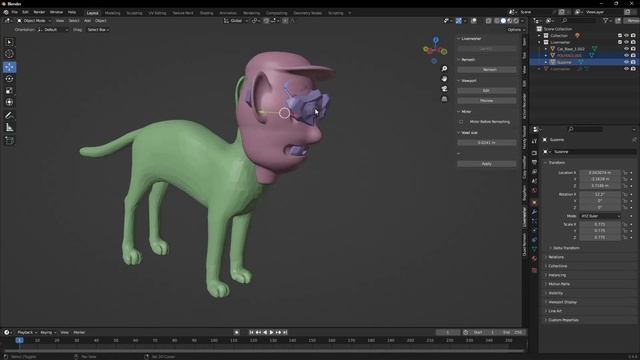Toggle visibility of the Collection row
The image size is (640, 360).
coord(626,36)
